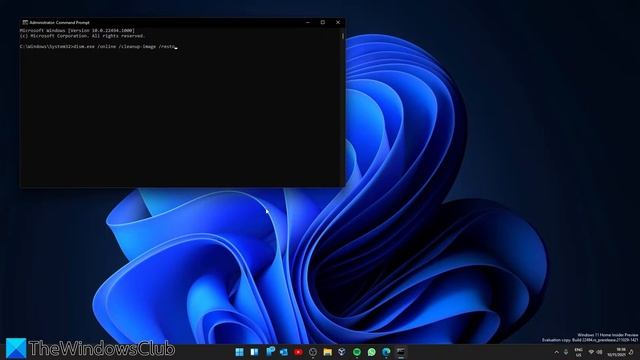640x360 pixels.
Task: Open Spotify from the taskbar
Action: point(357,352)
